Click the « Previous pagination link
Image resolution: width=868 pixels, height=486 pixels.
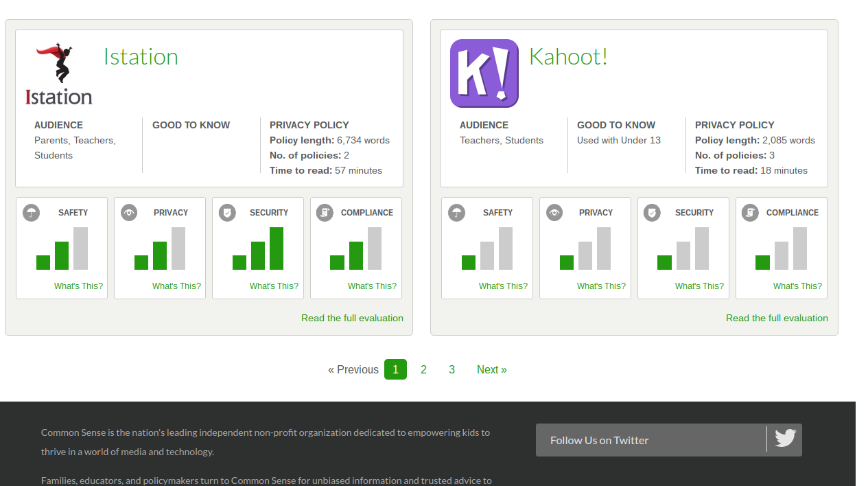point(353,369)
